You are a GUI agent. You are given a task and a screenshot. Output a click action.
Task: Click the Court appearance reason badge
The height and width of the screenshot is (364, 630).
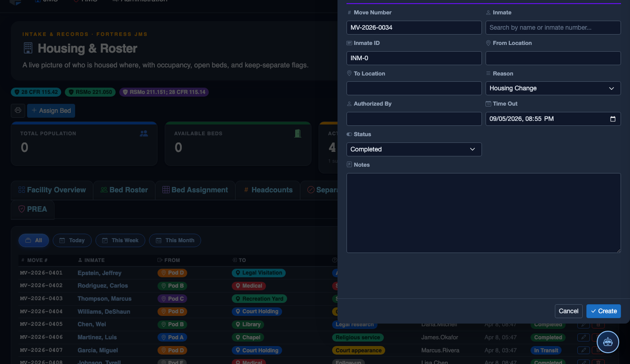[x=358, y=350]
